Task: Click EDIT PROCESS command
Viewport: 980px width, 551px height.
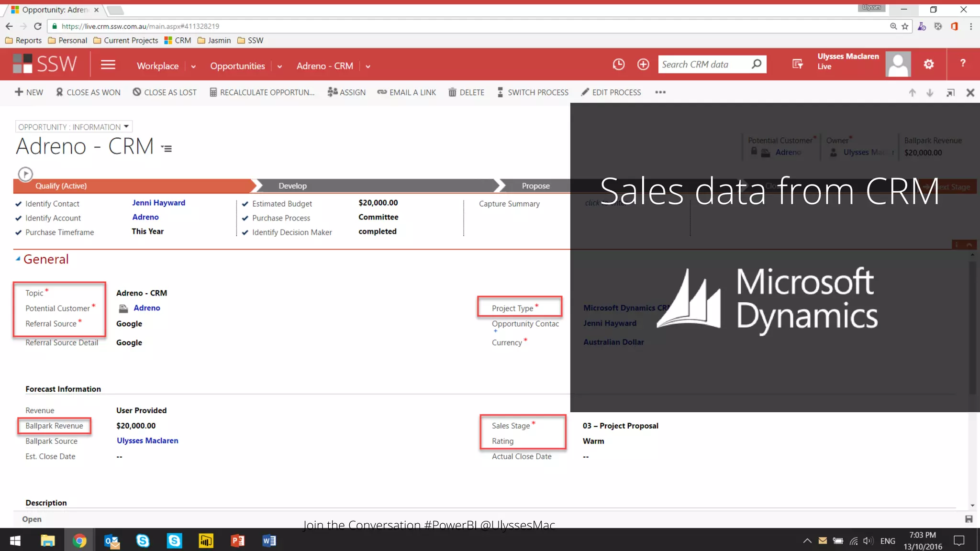Action: coord(611,92)
